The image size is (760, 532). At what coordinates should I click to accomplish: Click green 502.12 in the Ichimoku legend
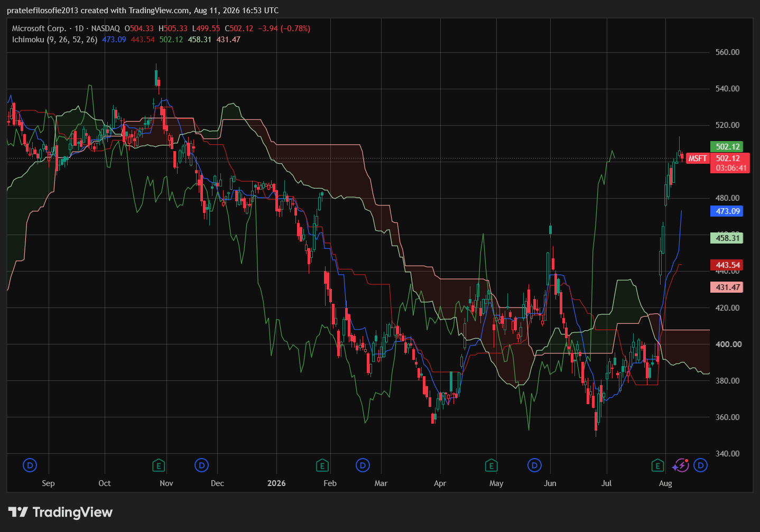pos(171,40)
